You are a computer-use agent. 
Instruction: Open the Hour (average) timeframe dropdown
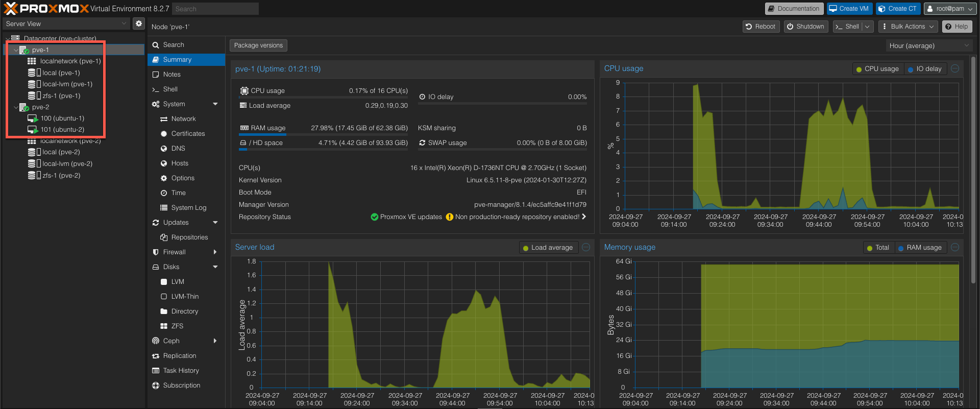(x=928, y=45)
